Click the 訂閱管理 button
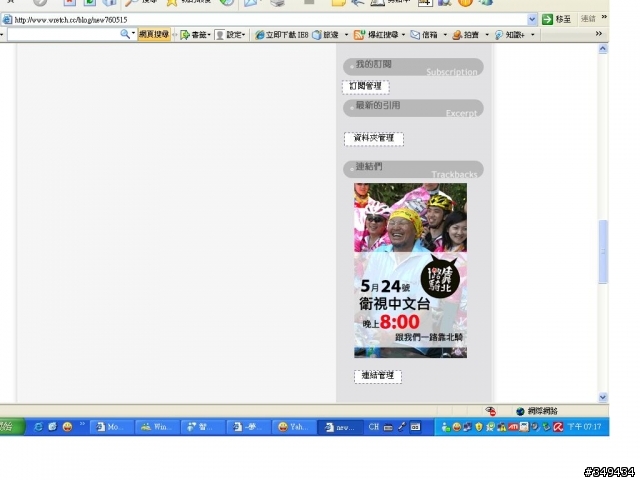Screen dimensions: 640x480 click(366, 87)
